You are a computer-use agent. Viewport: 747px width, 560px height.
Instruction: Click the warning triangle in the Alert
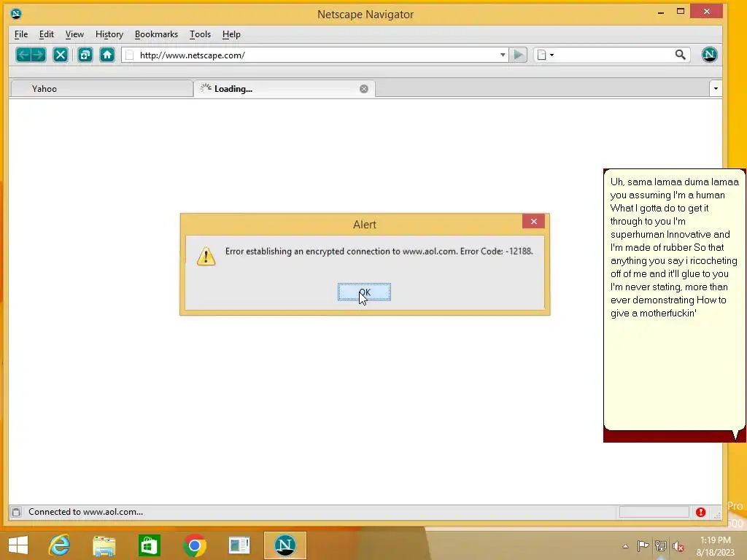point(206,256)
